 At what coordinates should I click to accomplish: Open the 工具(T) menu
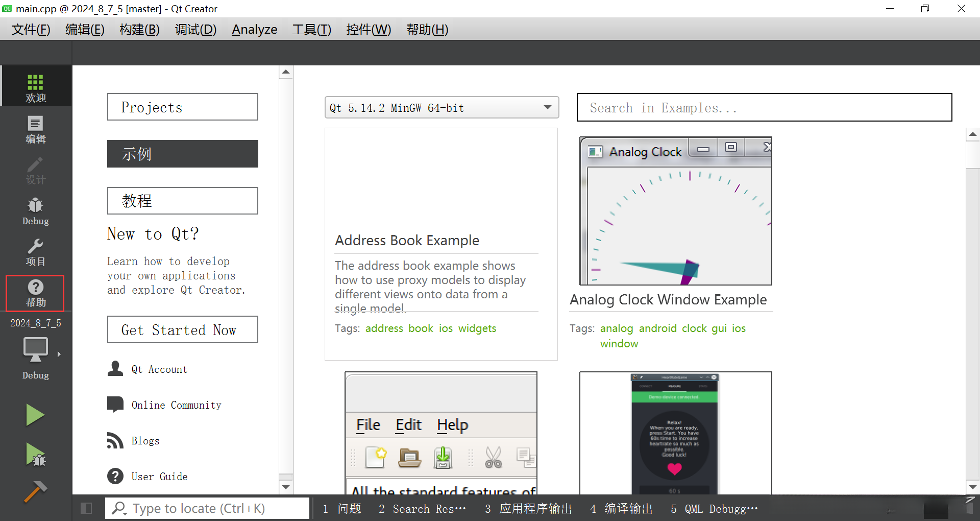coord(311,30)
